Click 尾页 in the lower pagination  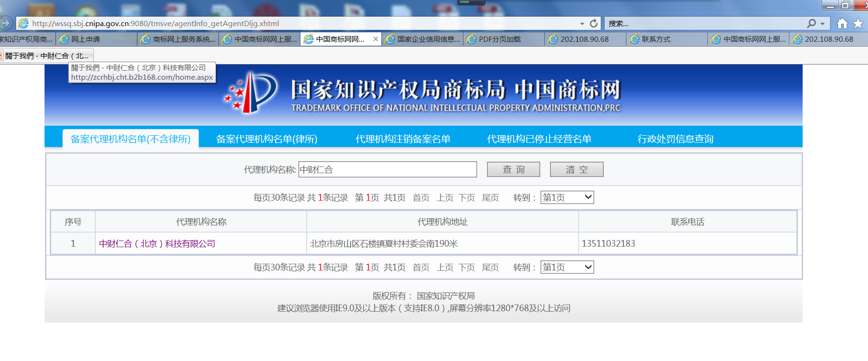490,268
